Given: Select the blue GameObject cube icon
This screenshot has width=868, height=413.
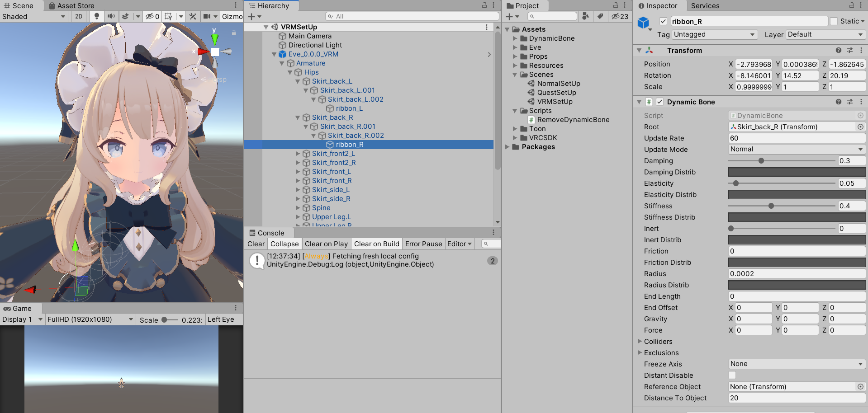Looking at the screenshot, I should 643,23.
